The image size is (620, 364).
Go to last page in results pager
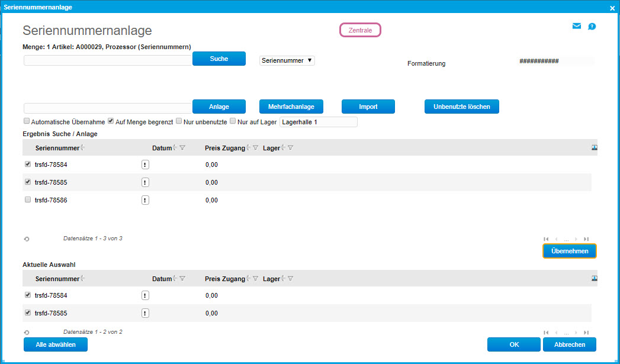tap(586, 239)
